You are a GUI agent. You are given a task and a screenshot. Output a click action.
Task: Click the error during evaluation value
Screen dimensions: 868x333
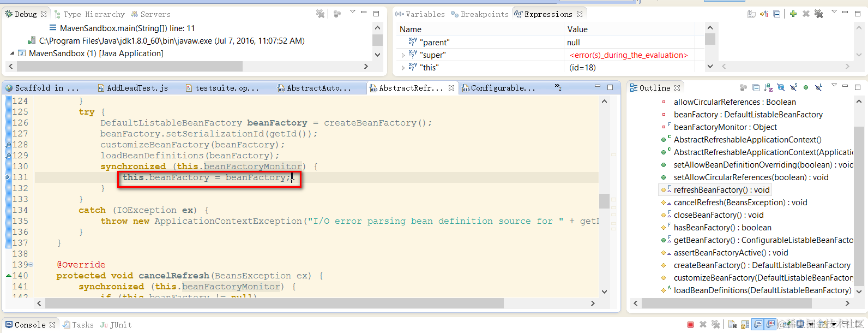629,55
